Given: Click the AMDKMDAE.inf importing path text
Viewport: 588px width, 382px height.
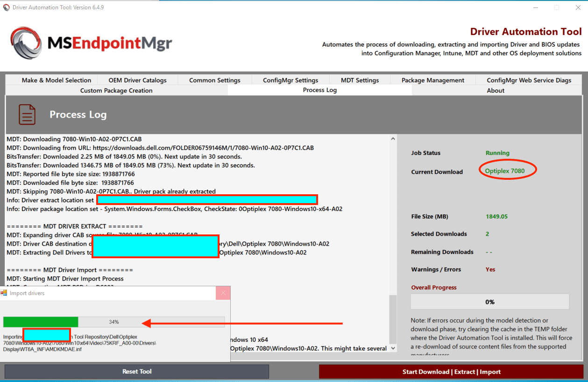Looking at the screenshot, I should [x=79, y=343].
